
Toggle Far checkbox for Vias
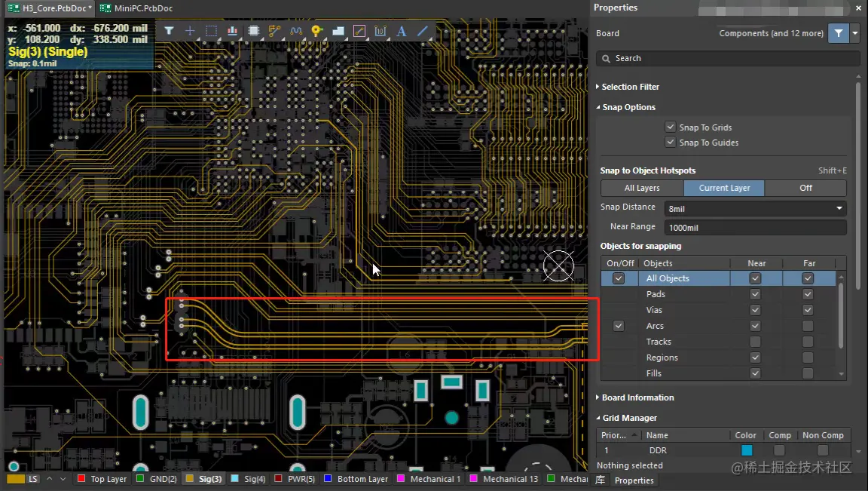[x=808, y=310]
